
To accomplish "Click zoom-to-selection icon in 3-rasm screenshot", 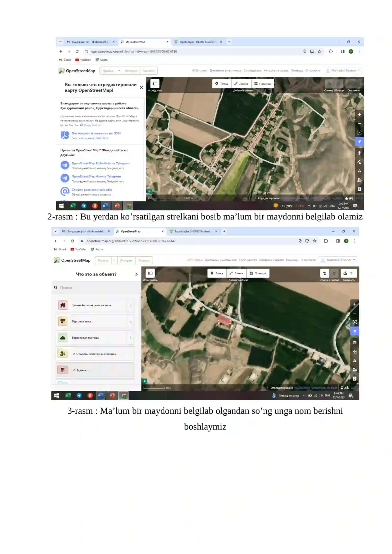I will [355, 322].
